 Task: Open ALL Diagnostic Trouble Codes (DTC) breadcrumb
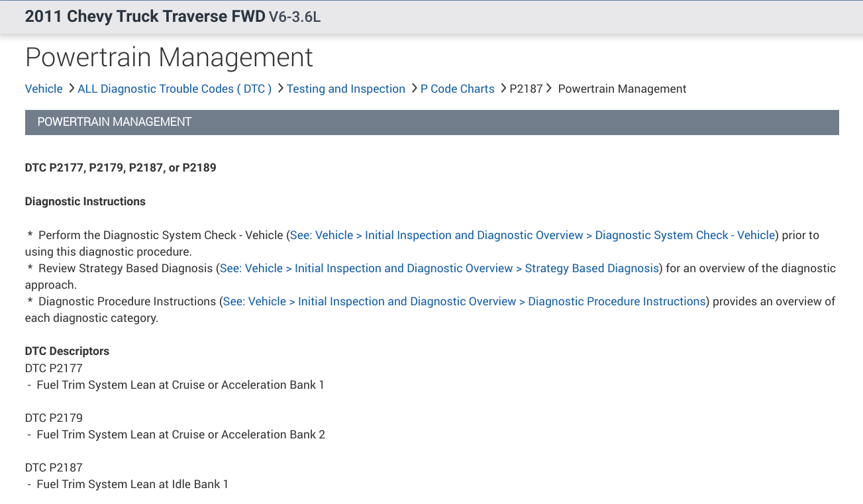(175, 89)
